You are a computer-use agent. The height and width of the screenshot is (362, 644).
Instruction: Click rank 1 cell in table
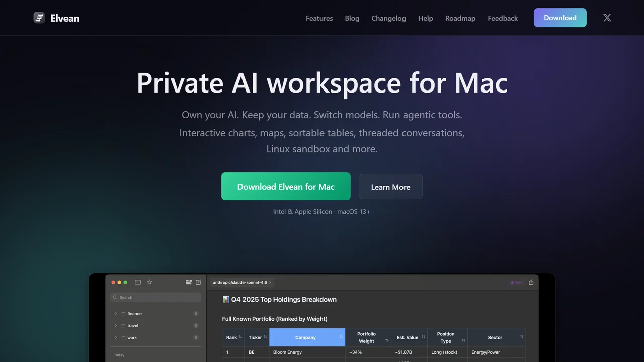point(233,352)
